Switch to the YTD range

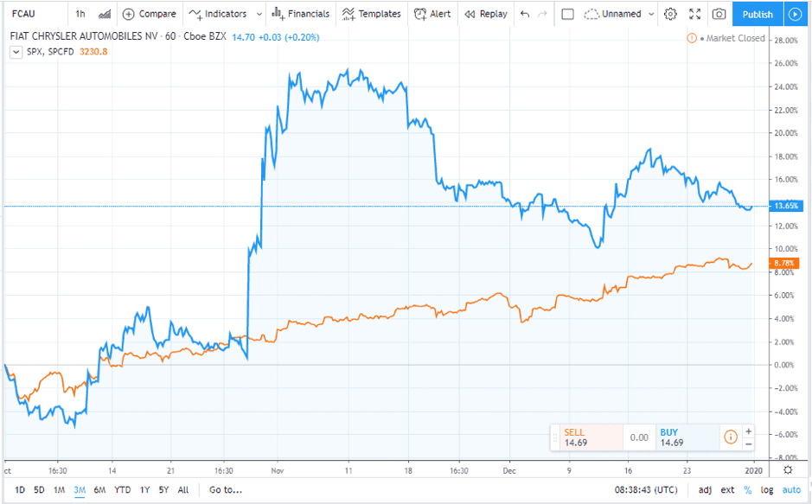(x=122, y=490)
